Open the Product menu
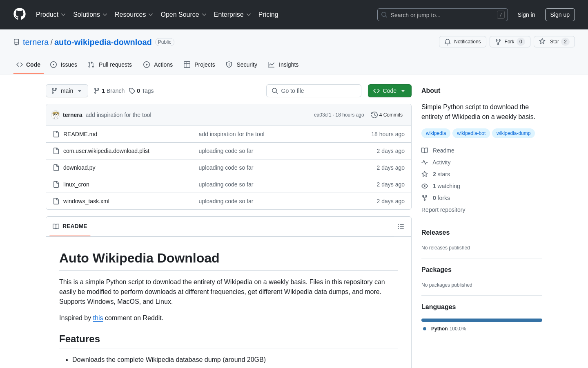The width and height of the screenshot is (588, 368). 51,15
